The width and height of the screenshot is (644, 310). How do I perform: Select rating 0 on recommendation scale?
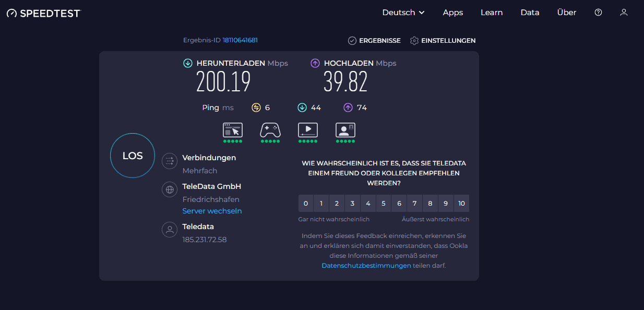(306, 204)
